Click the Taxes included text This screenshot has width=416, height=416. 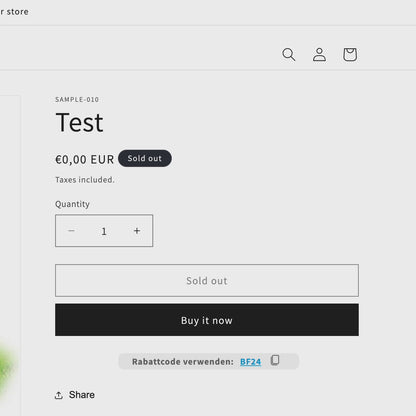[85, 180]
